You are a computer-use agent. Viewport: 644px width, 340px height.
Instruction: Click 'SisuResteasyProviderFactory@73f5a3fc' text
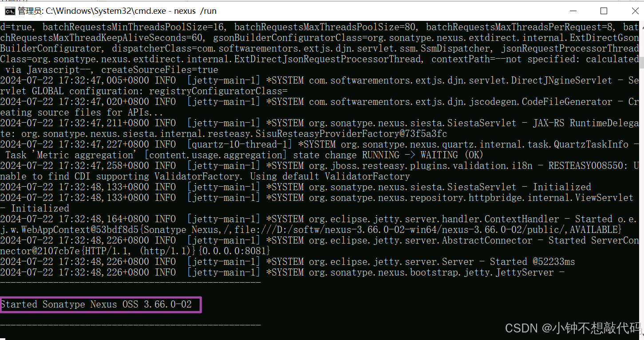tap(352, 134)
